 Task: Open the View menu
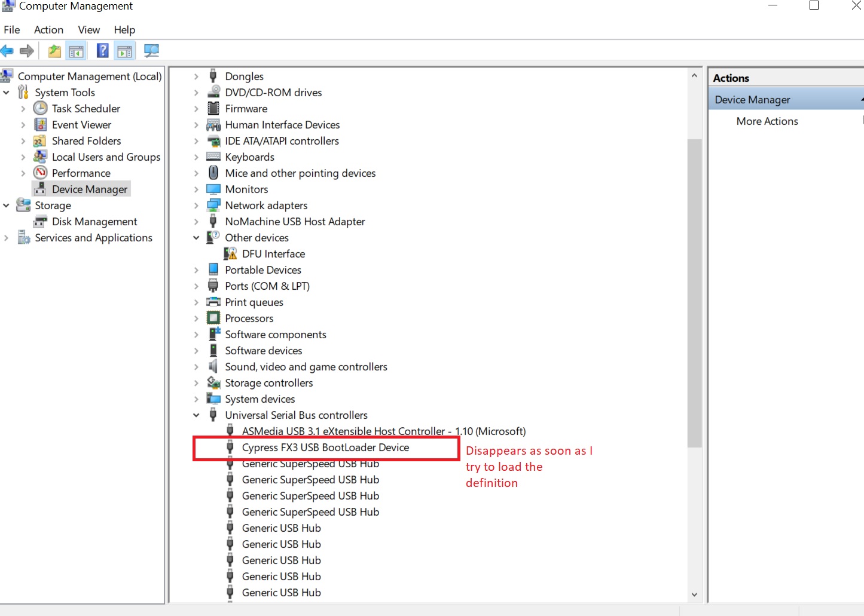88,30
